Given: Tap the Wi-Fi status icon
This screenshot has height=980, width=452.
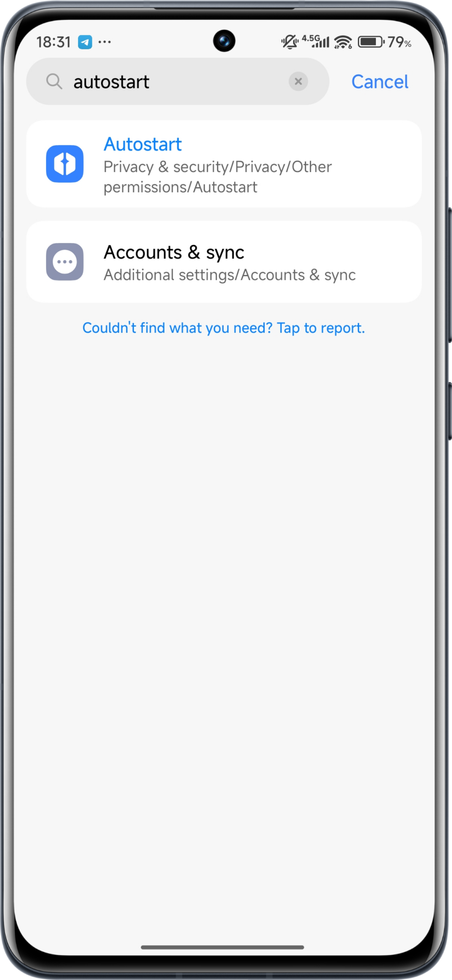Looking at the screenshot, I should [x=343, y=42].
